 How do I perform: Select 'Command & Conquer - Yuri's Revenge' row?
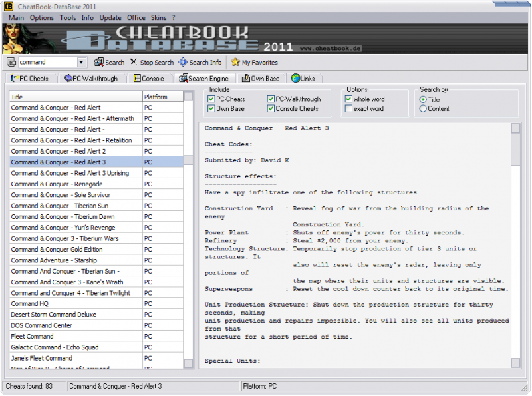tap(96, 227)
